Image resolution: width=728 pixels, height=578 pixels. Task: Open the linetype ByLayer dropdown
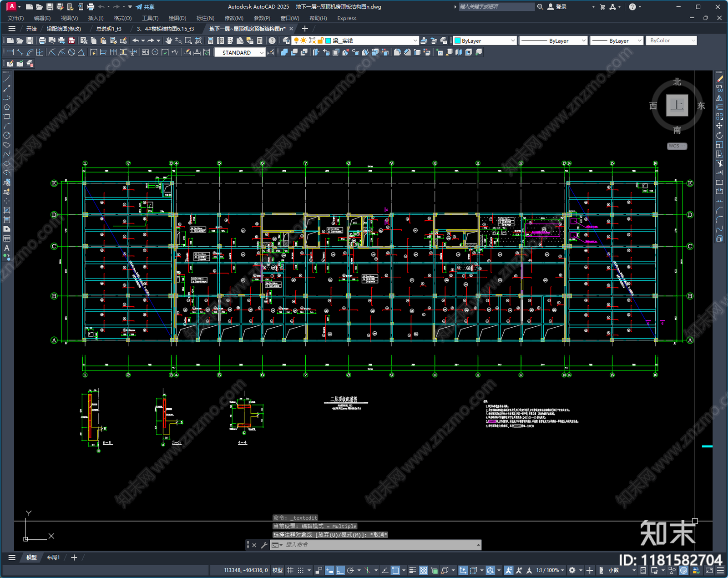coord(584,41)
